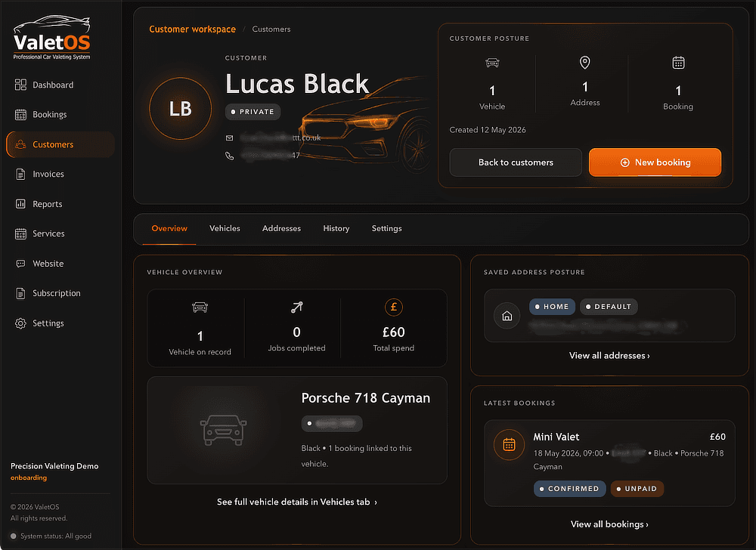Click the car icon in Customer Posture
756x550 pixels.
(x=492, y=63)
